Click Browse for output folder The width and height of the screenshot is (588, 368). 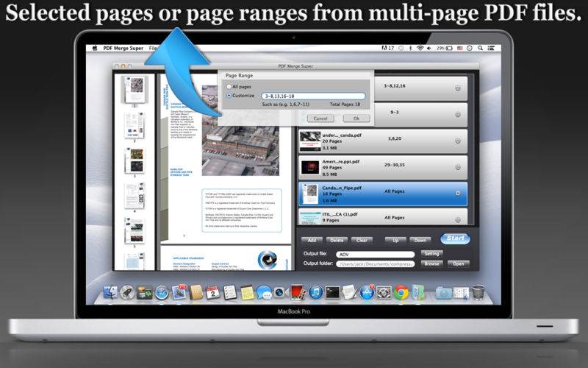click(x=431, y=264)
